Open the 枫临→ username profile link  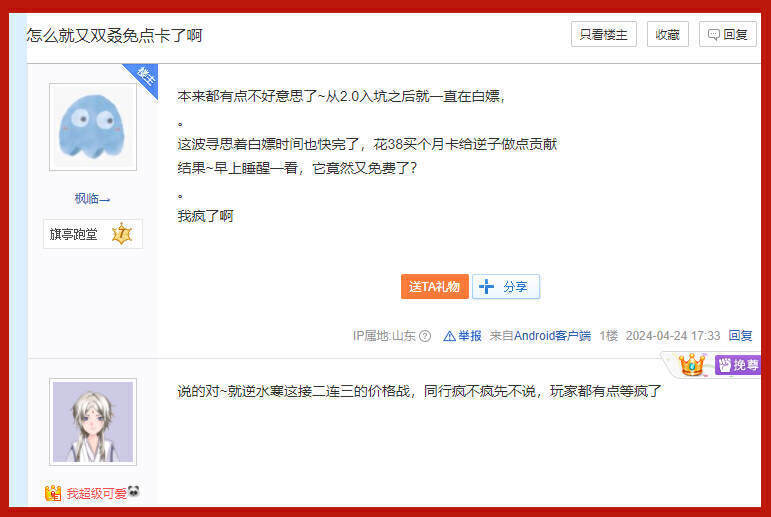92,199
